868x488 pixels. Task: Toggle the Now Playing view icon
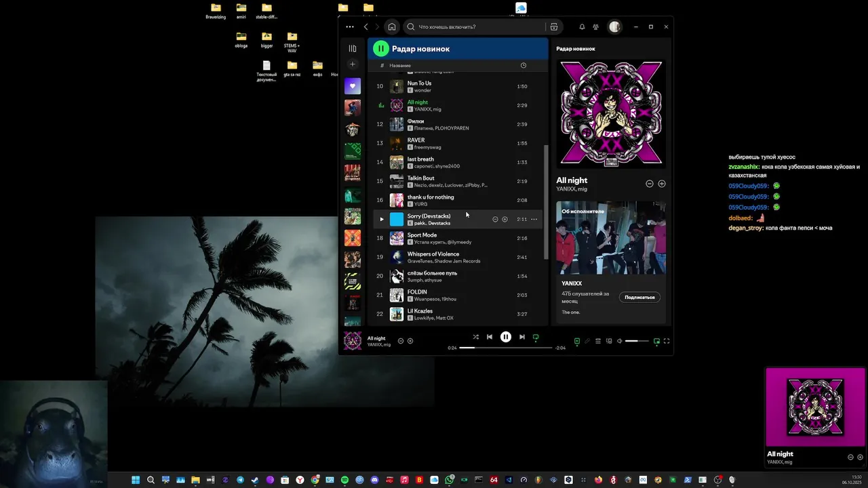[577, 341]
